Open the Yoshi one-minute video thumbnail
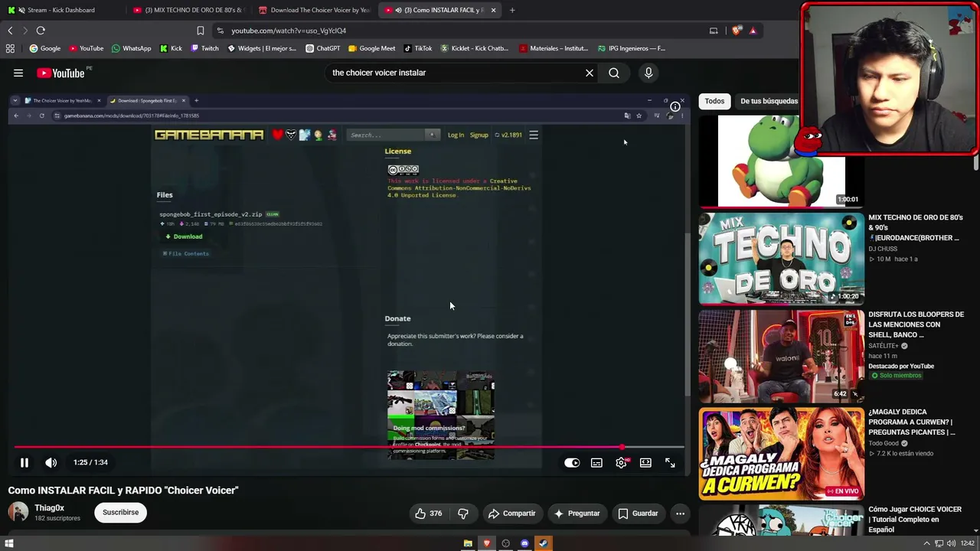980x551 pixels. pyautogui.click(x=781, y=161)
